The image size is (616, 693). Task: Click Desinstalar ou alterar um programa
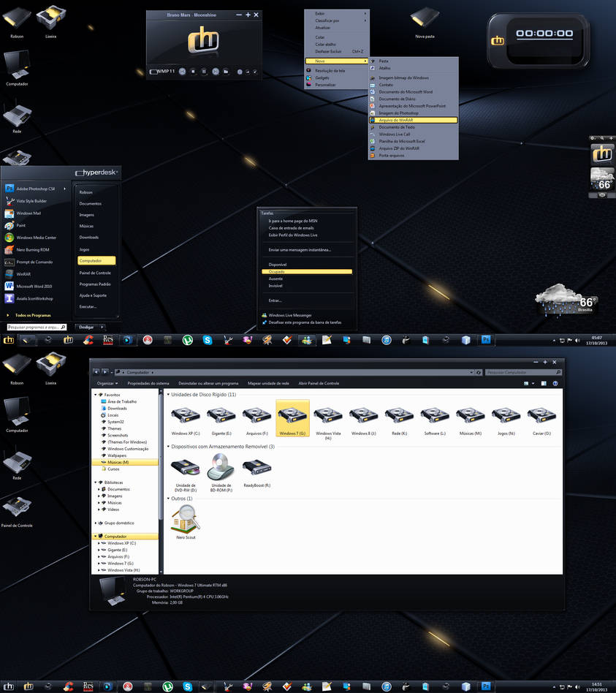208,384
